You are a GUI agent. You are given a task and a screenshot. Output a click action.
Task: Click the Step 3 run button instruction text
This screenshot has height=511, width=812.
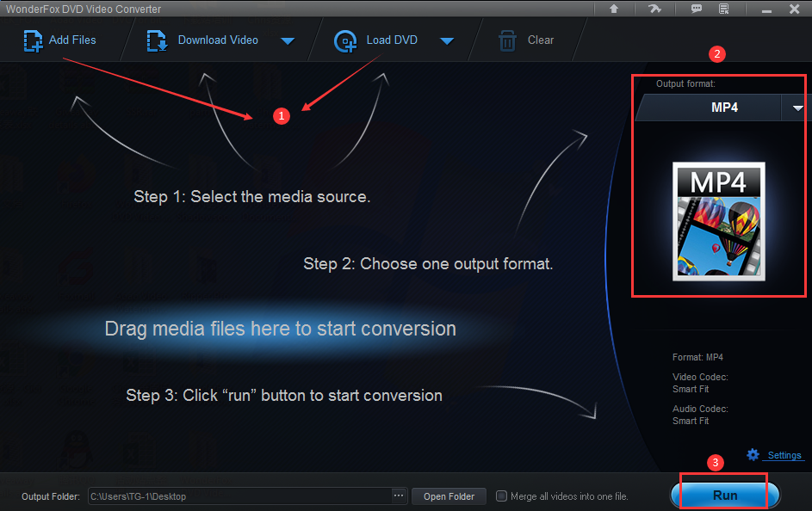coord(284,396)
